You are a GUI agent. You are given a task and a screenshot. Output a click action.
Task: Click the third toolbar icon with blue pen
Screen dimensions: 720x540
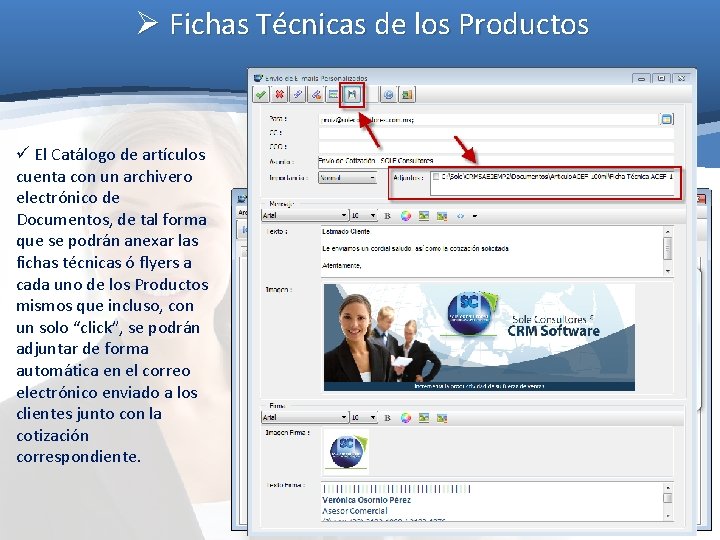tap(298, 95)
